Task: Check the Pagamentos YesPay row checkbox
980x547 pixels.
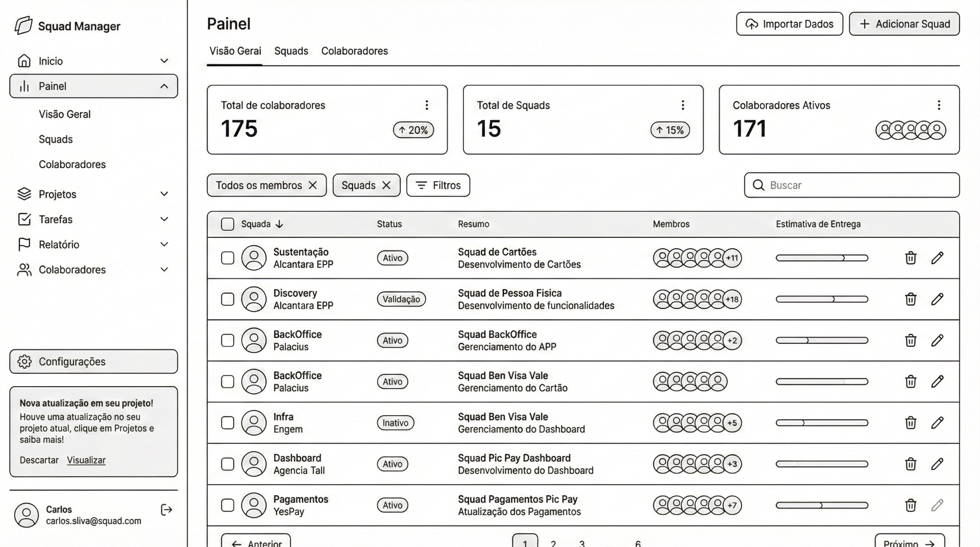Action: 227,505
